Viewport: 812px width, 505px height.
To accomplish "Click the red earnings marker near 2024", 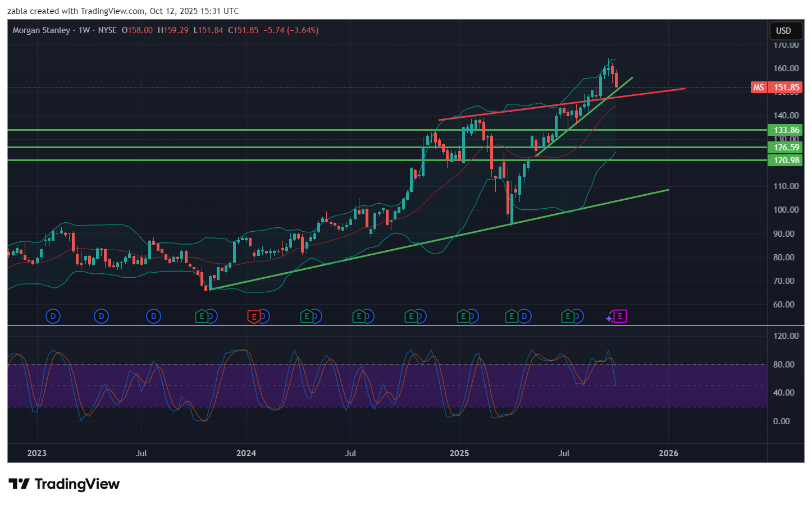I will coord(254,316).
